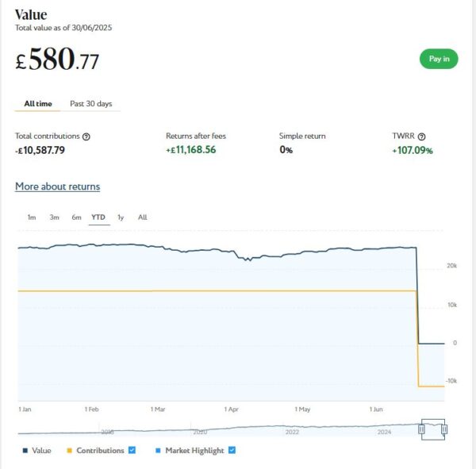Select the 1m chart range
The image size is (476, 469).
[32, 217]
